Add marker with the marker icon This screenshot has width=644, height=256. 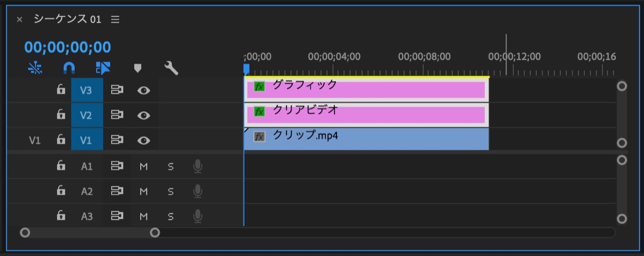pyautogui.click(x=137, y=68)
